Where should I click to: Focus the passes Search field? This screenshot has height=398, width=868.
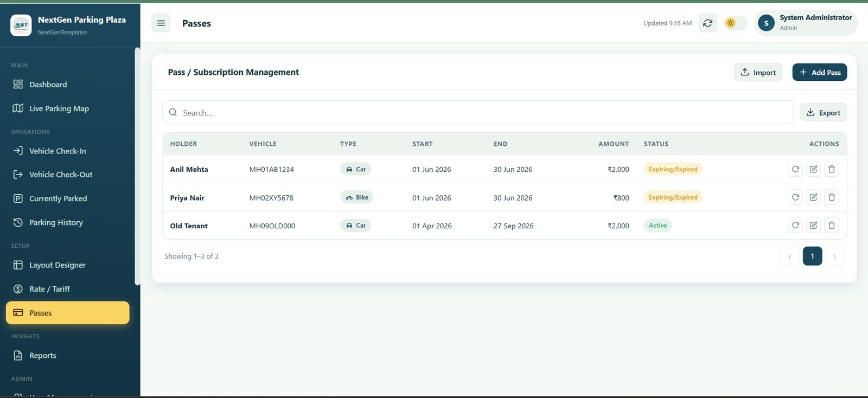coord(478,112)
